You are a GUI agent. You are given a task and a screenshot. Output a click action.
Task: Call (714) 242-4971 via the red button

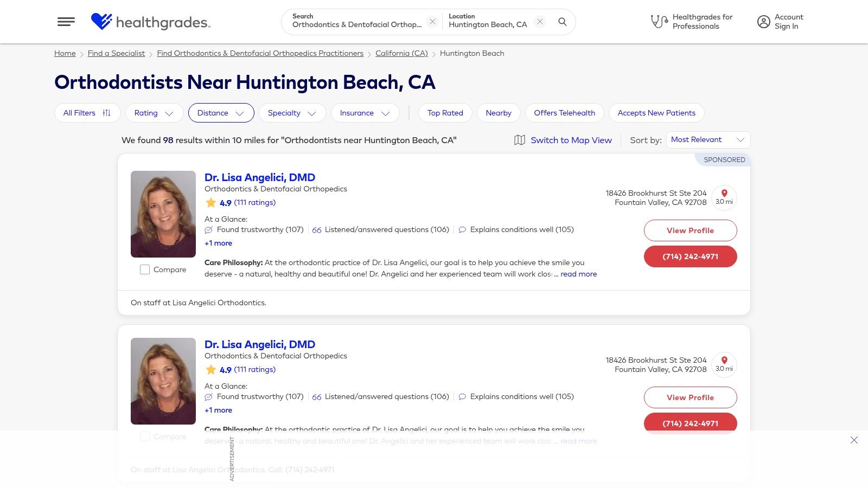690,256
